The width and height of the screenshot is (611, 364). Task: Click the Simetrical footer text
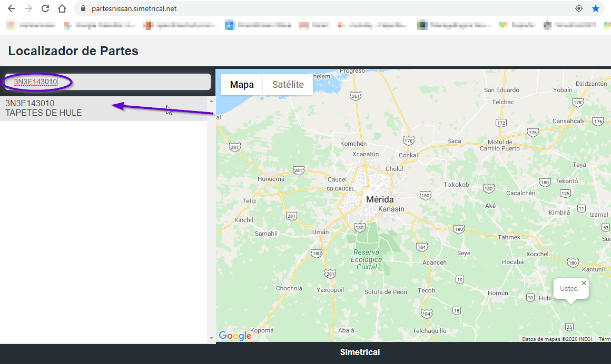[360, 352]
